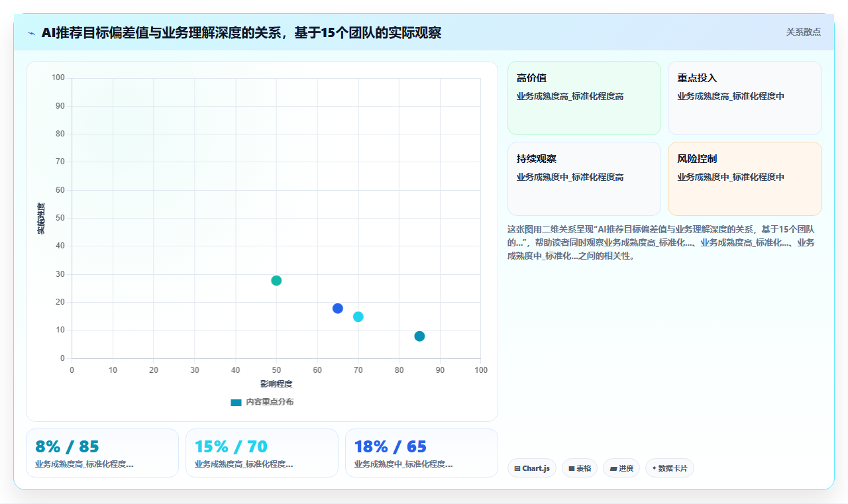
Task: Click the 表格 tag chip
Action: tap(580, 468)
